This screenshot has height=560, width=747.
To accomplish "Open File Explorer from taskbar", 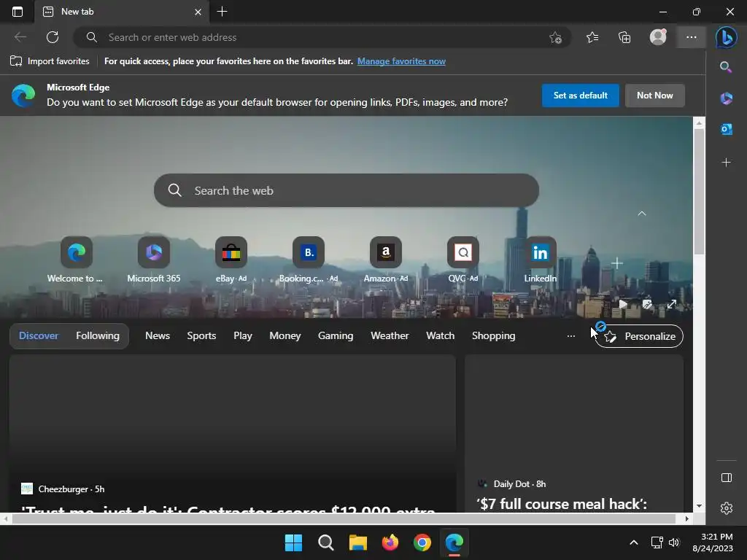I will pyautogui.click(x=357, y=542).
